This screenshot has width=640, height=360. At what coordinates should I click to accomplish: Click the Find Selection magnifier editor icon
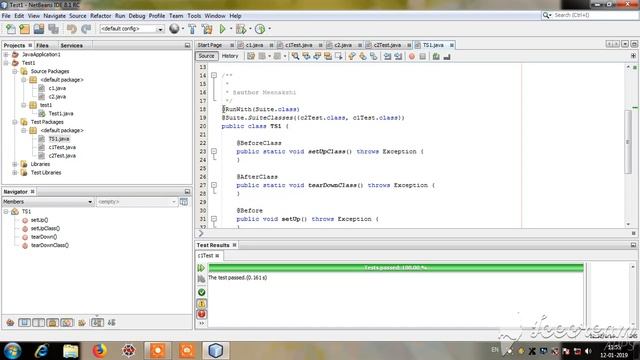295,56
